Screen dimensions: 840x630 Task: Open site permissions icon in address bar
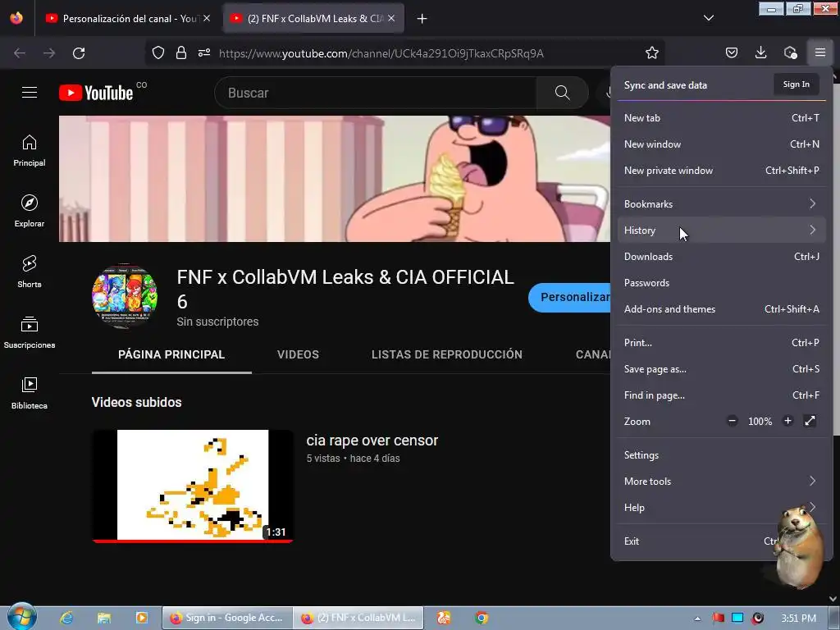[x=204, y=52]
